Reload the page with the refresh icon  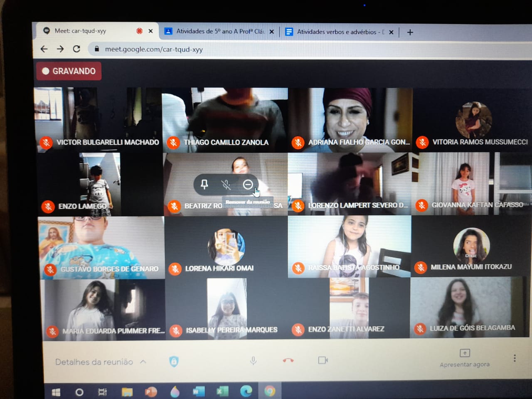(76, 49)
